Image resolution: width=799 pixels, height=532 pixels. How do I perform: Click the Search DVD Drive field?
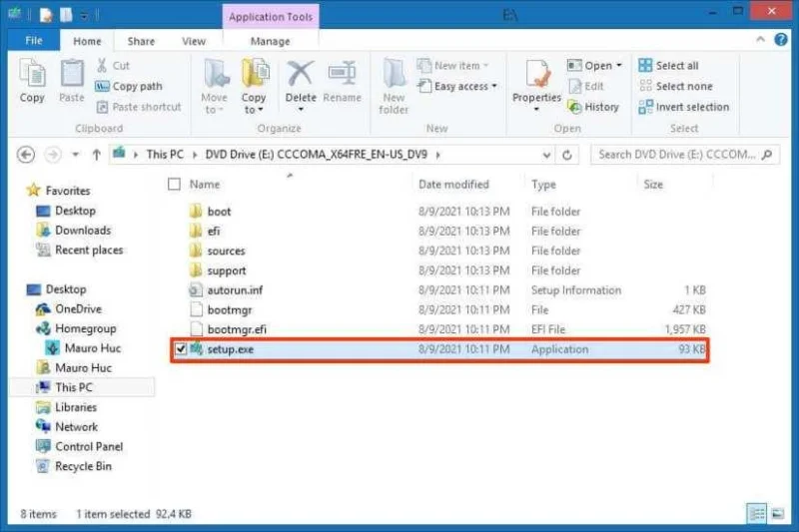(x=684, y=155)
